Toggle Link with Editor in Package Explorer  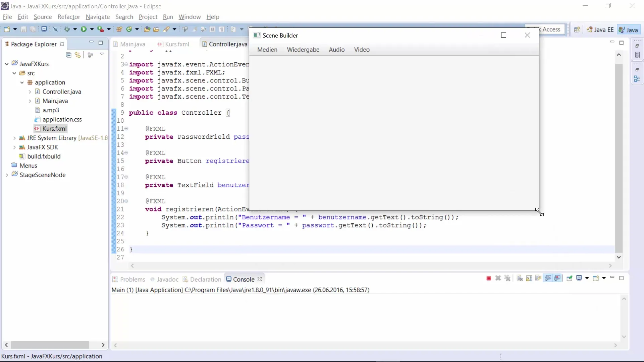click(78, 55)
